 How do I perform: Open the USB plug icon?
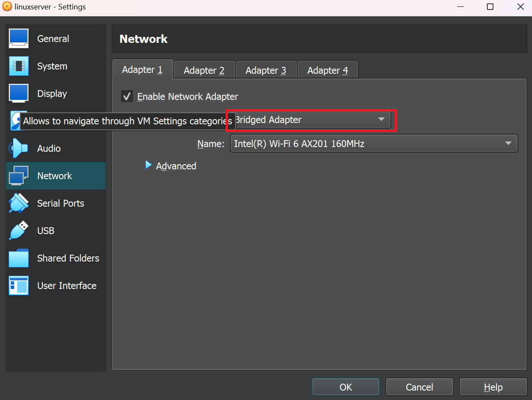[x=18, y=231]
